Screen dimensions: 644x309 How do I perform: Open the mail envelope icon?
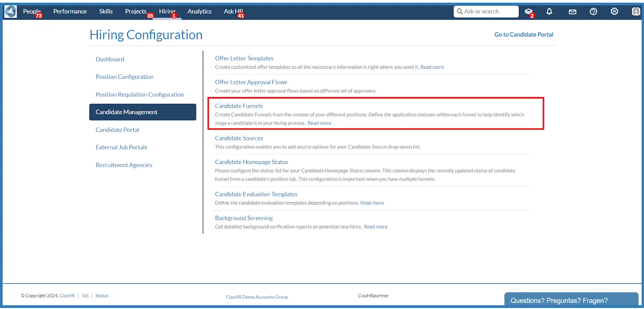pos(572,12)
